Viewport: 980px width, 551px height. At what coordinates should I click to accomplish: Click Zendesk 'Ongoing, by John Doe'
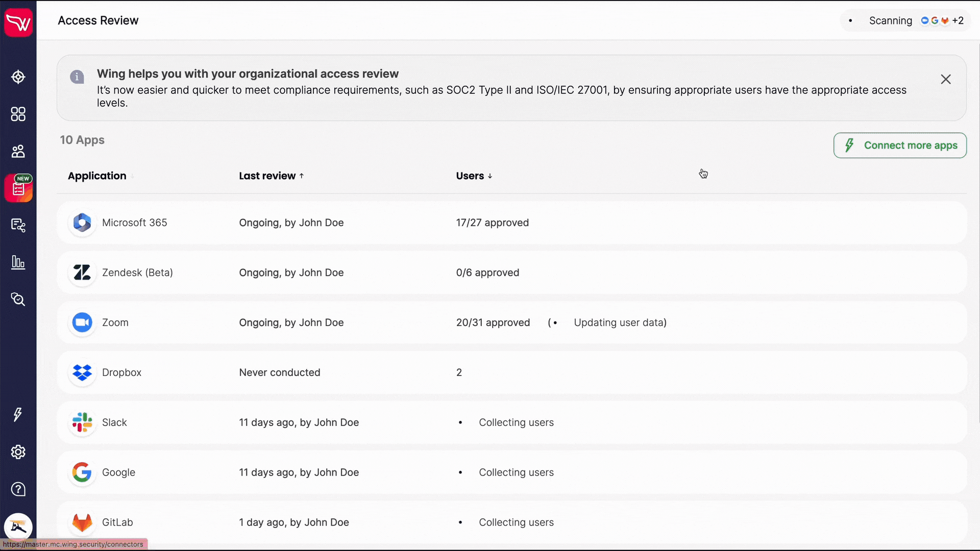point(291,273)
